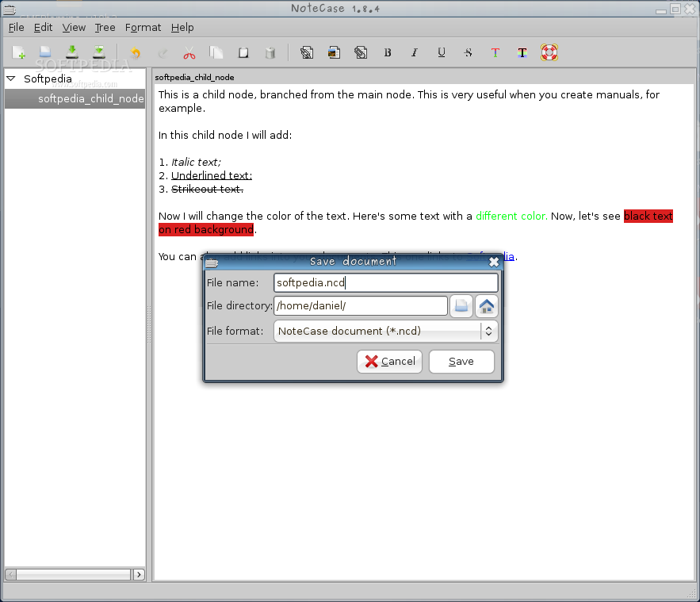Screen dimensions: 700x602
Task: Click the green "different color." text
Action: [x=511, y=217]
